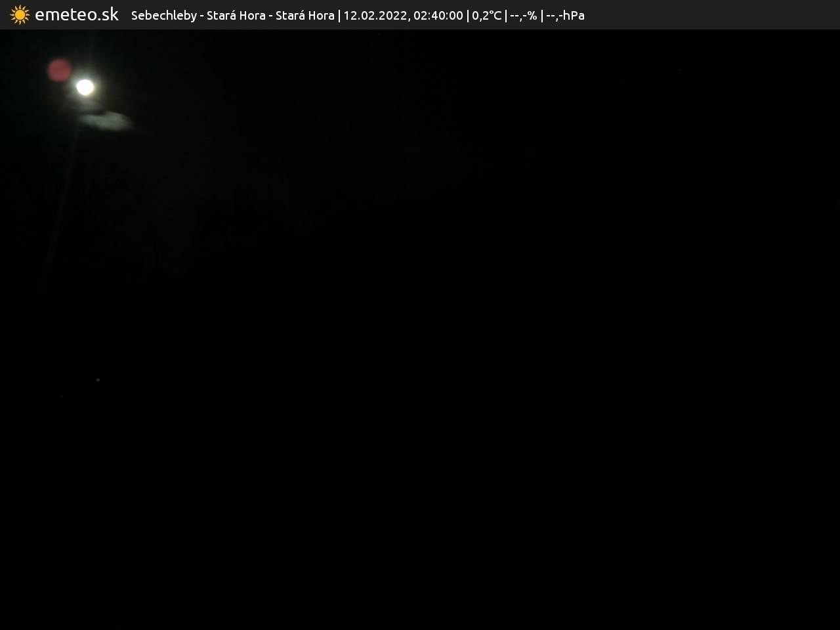Click the Sebechleby location name
Image resolution: width=840 pixels, height=630 pixels.
pos(163,15)
